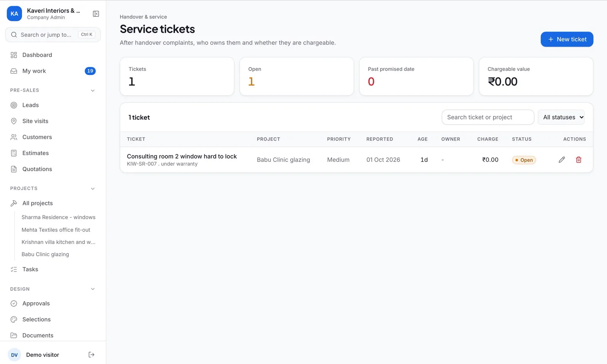
Task: Click the Open tickets summary card
Action: (x=297, y=76)
